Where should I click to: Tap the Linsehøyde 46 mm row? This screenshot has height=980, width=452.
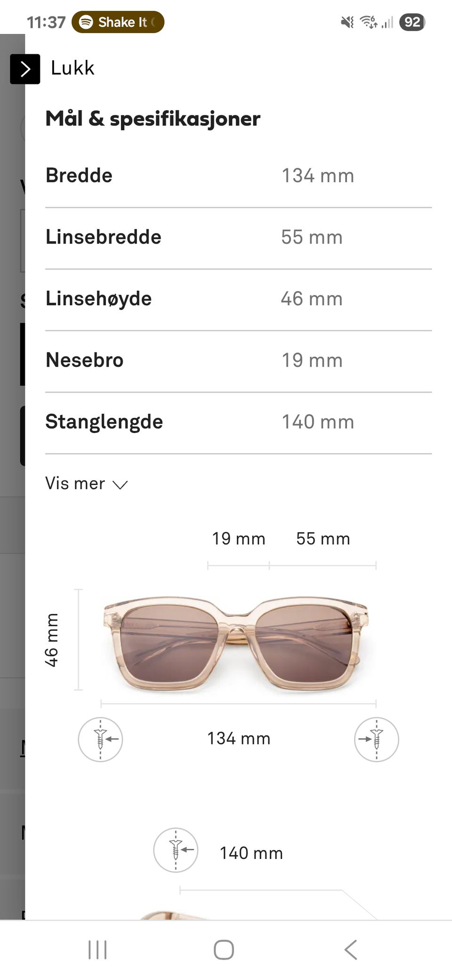pyautogui.click(x=238, y=299)
